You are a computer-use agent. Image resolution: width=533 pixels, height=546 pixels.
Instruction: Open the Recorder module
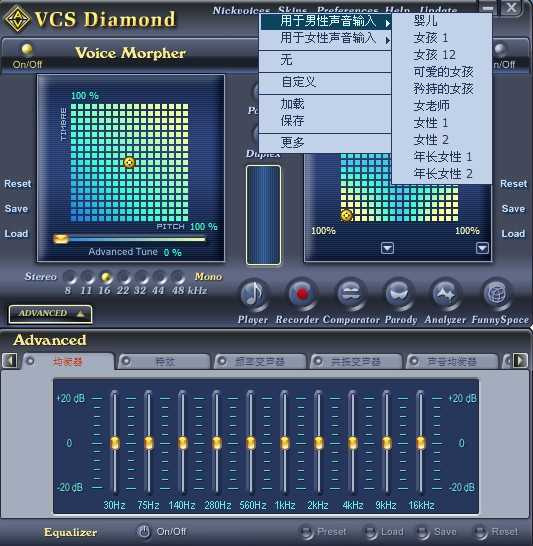(x=301, y=295)
